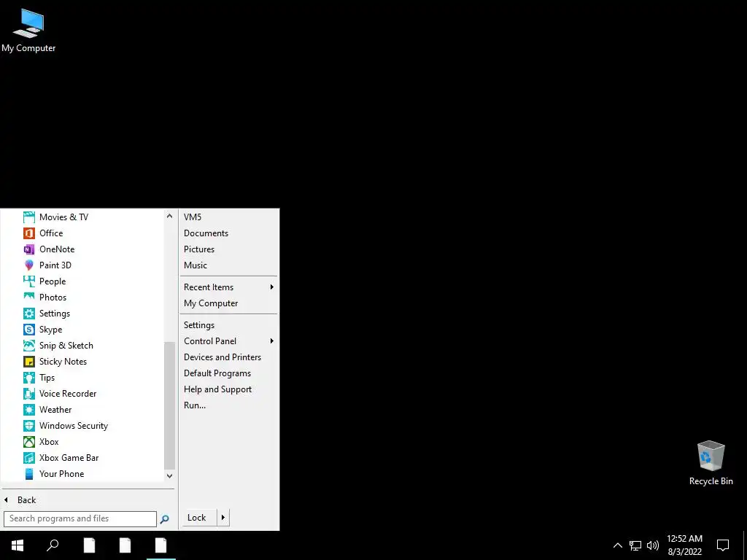
Task: Open the OneNote icon in program list
Action: (x=29, y=249)
